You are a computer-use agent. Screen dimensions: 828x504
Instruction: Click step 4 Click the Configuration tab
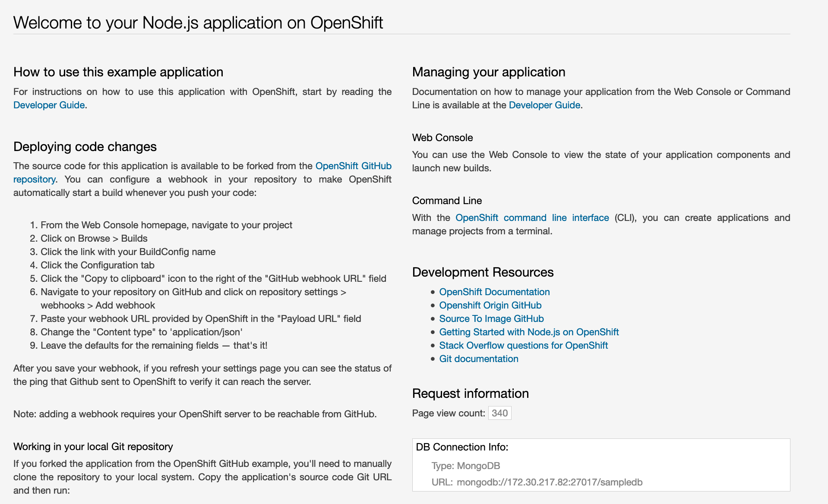pos(98,265)
